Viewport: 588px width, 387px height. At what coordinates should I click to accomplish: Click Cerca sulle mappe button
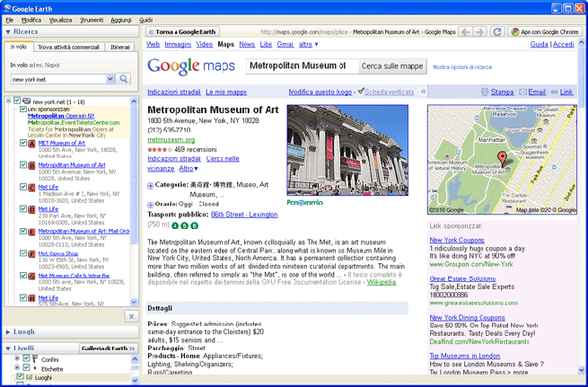(x=392, y=66)
